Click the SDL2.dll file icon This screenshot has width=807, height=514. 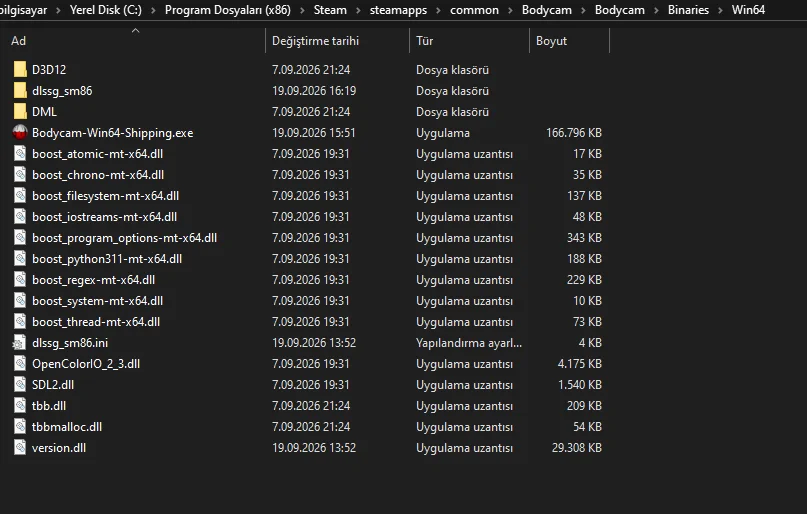click(x=20, y=385)
